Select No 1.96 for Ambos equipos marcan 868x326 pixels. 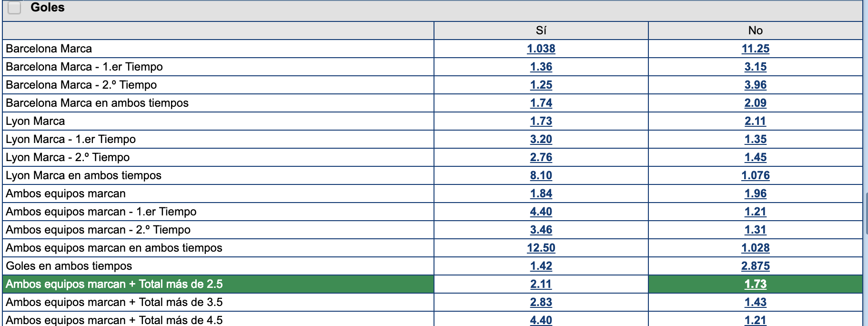[755, 194]
